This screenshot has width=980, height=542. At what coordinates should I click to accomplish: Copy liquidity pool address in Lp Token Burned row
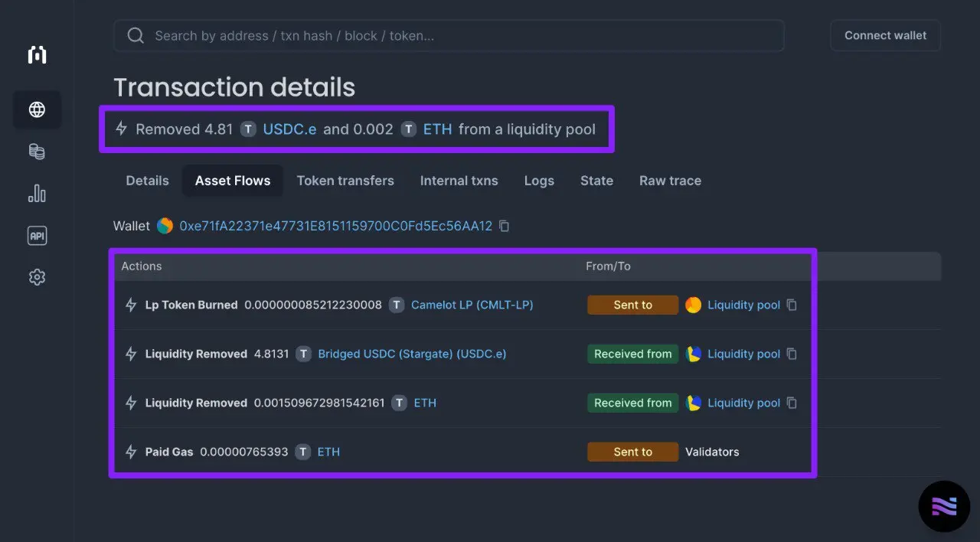point(792,305)
